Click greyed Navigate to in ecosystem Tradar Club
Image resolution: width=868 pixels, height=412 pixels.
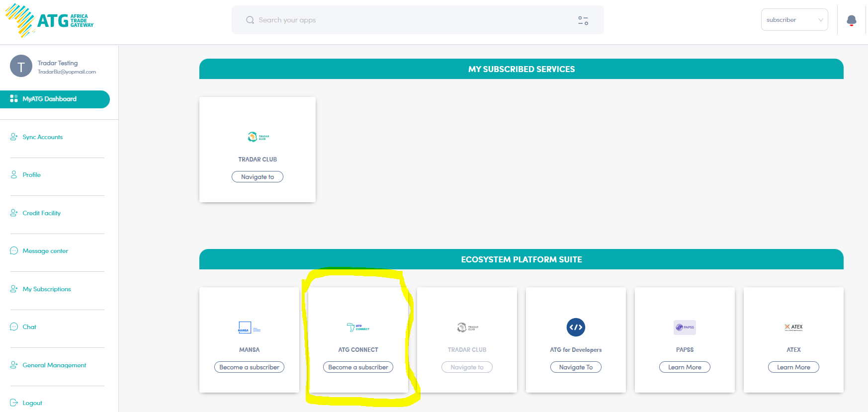[x=467, y=367]
